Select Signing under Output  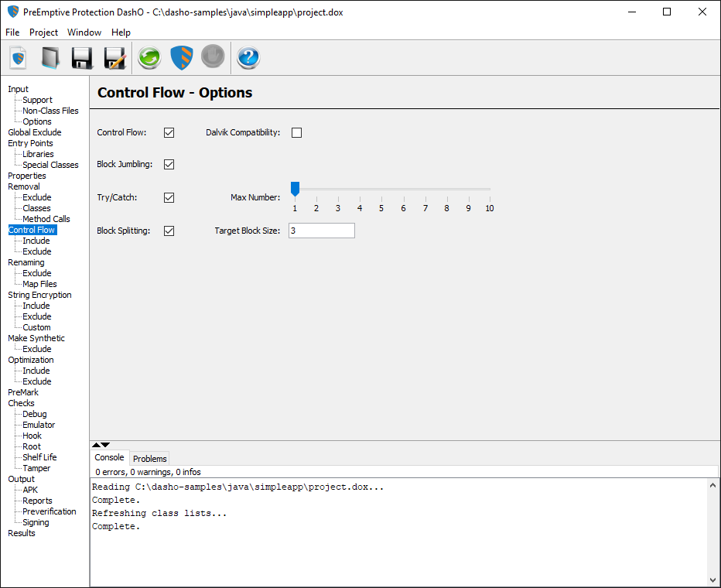point(36,522)
